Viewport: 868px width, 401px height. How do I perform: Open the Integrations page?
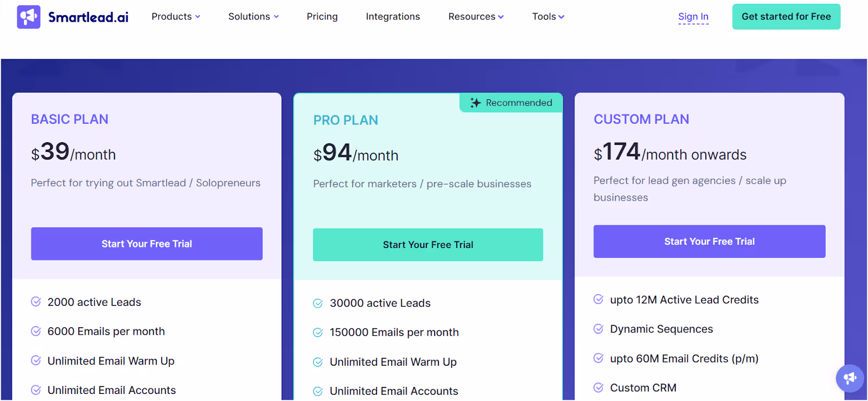point(393,17)
